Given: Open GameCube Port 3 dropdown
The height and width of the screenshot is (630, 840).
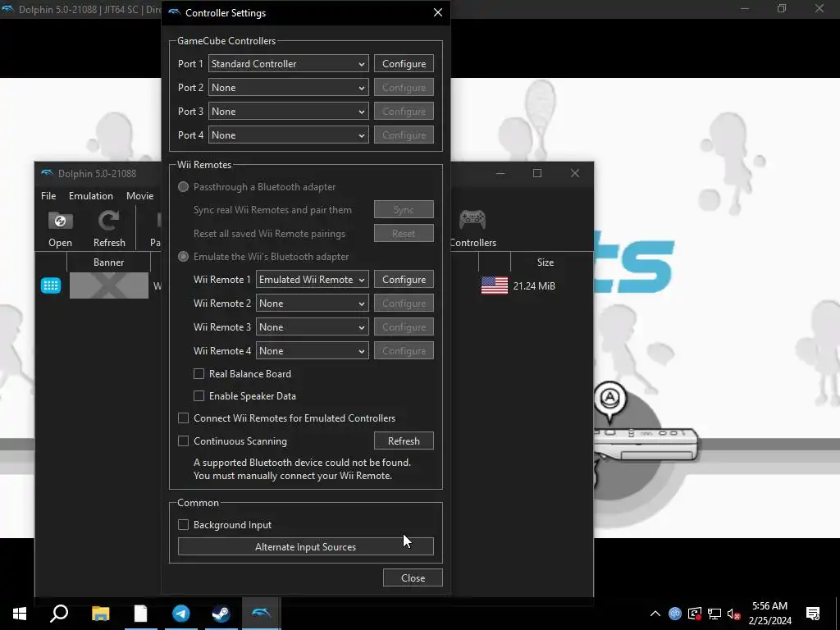Looking at the screenshot, I should (x=288, y=112).
